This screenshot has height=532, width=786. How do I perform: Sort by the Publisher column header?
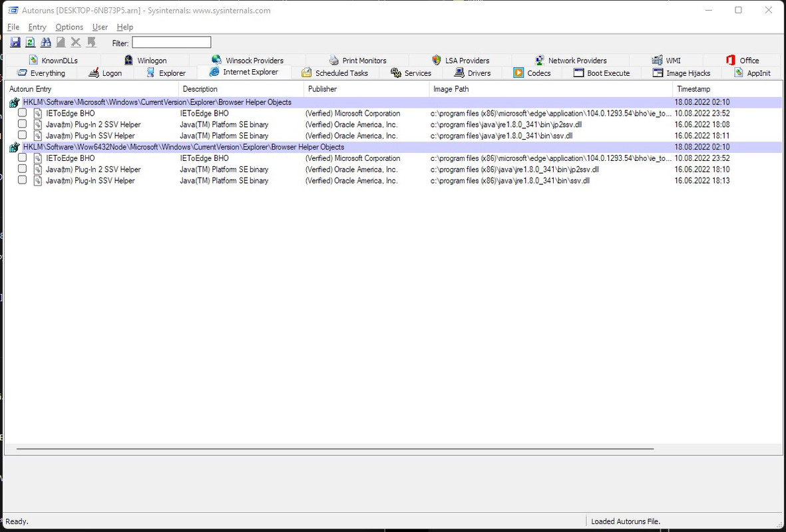367,89
